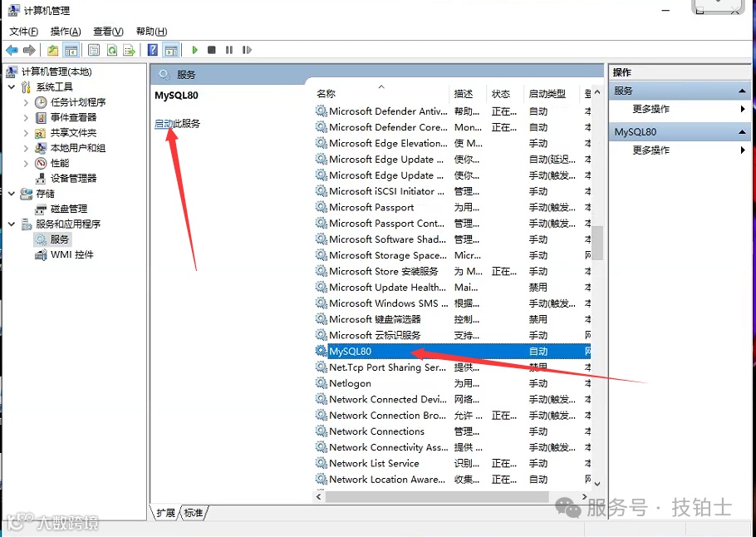Select 计算机管理(本地) root node
Image resolution: width=756 pixels, height=537 pixels.
[x=56, y=71]
